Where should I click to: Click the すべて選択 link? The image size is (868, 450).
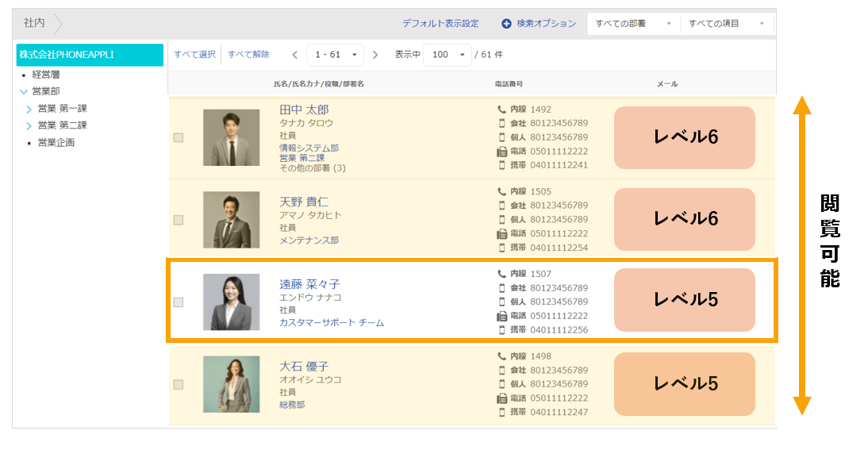point(194,55)
